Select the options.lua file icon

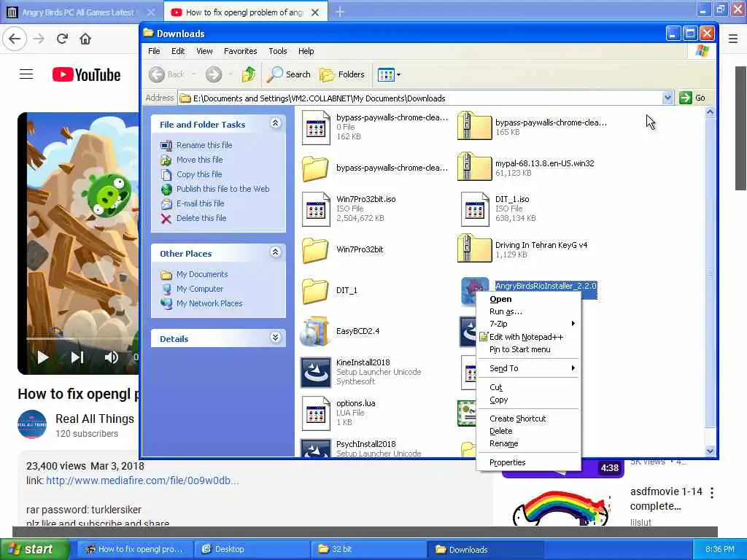point(316,413)
